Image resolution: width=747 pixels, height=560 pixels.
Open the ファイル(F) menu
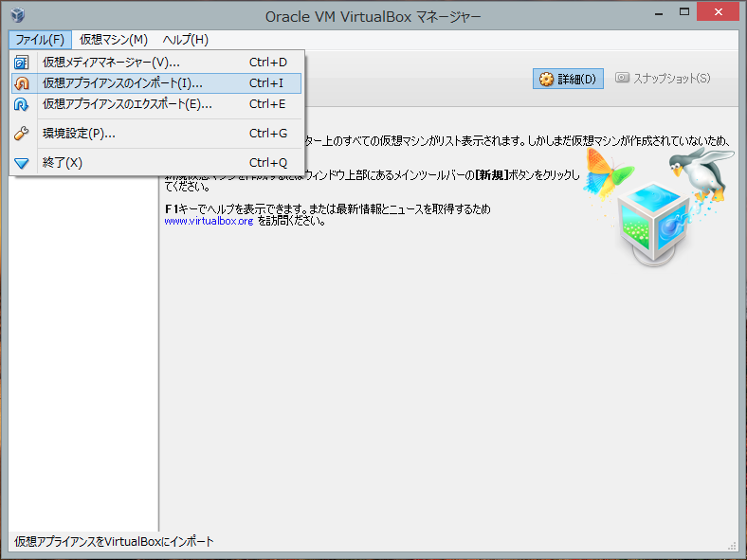(x=40, y=40)
